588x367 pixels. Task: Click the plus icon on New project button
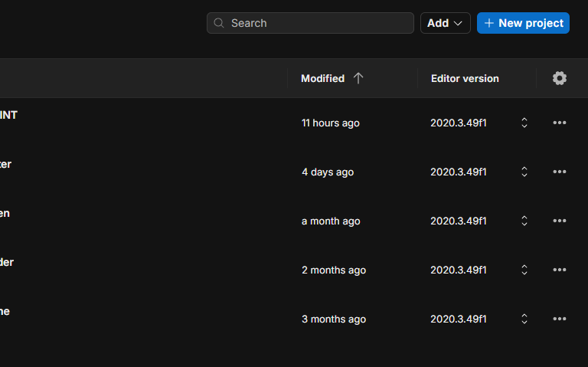point(488,23)
